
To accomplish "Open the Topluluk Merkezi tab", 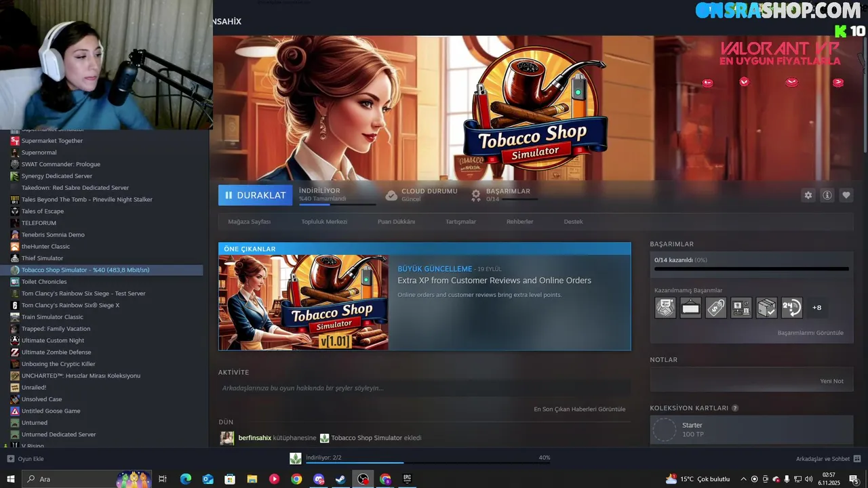I will (x=324, y=222).
